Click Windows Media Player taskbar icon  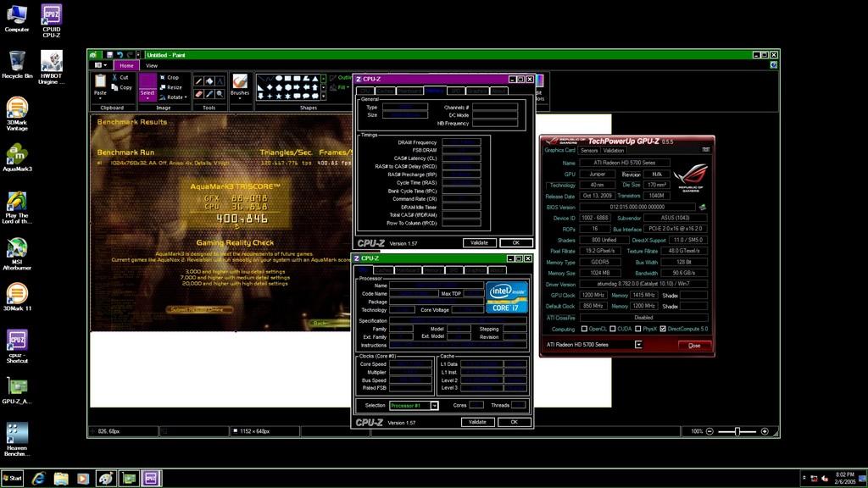pos(83,478)
